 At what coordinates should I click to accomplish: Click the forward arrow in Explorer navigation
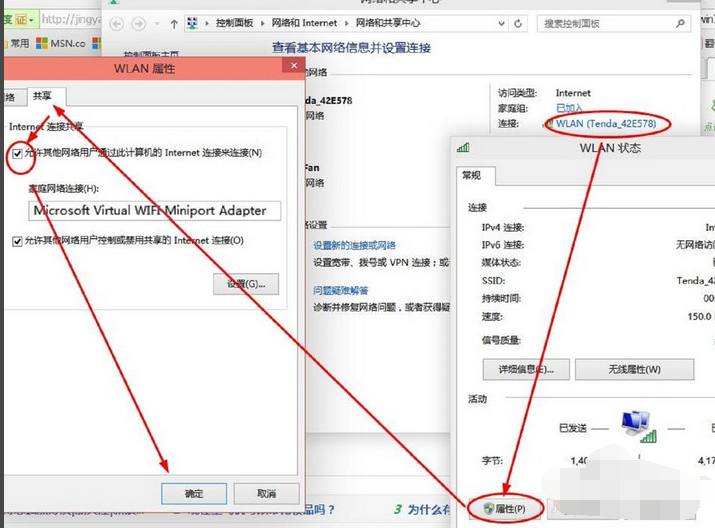[x=139, y=23]
